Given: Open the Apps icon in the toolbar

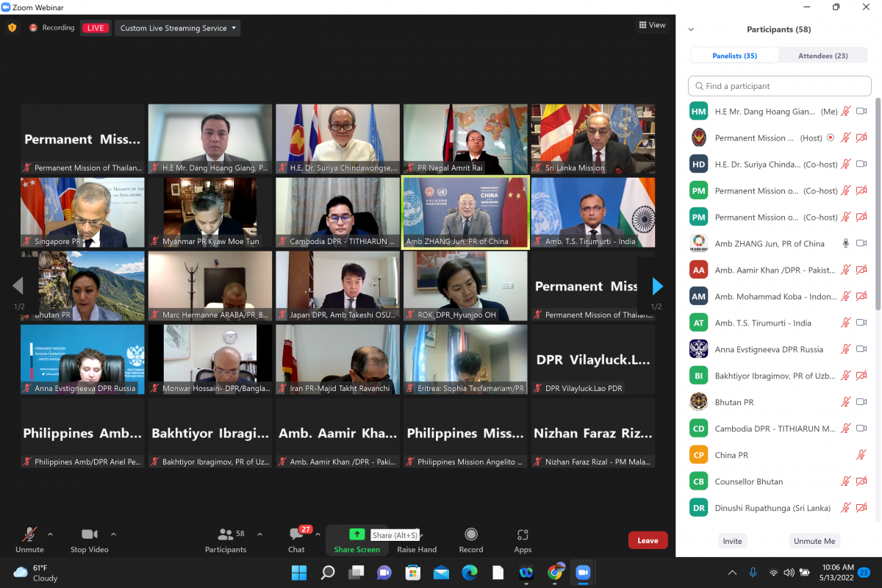Looking at the screenshot, I should (x=523, y=535).
